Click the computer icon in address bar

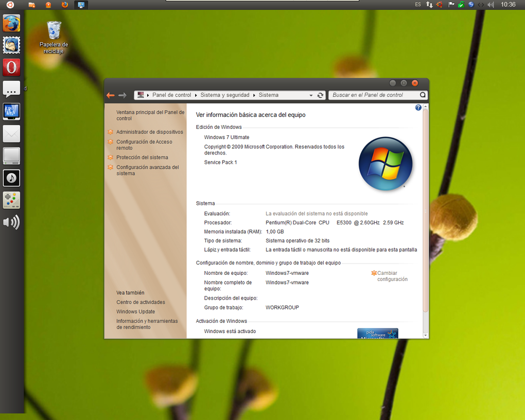coord(141,95)
